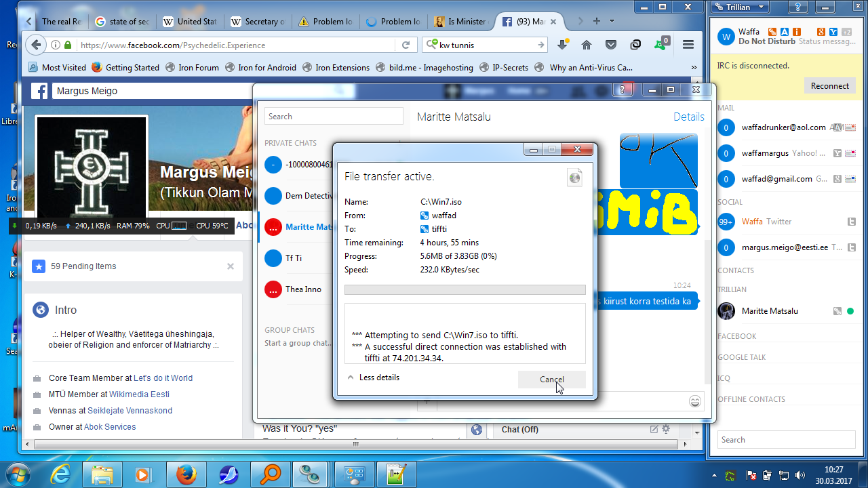Open the list all tabs dropdown arrow
The width and height of the screenshot is (868, 488).
point(612,21)
